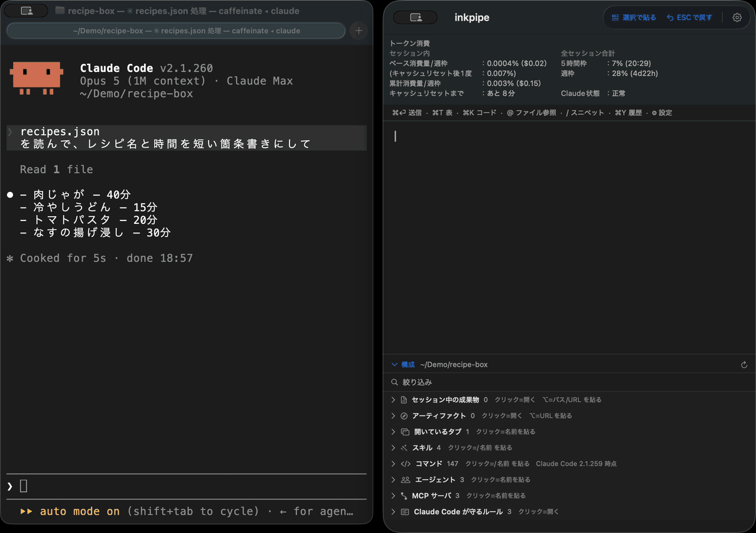Click / スニペット in the hint bar
This screenshot has width=756, height=533.
(x=585, y=113)
